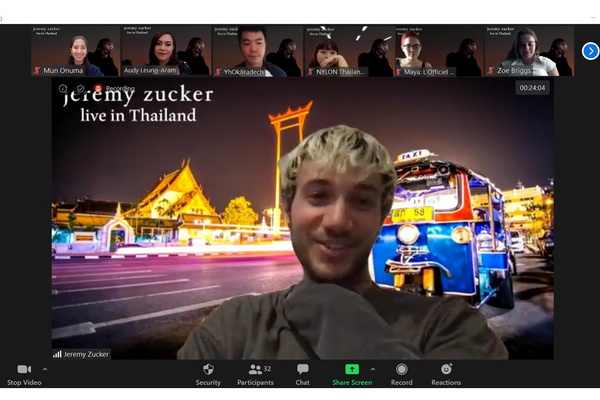600x400 pixels.
Task: Click the Jeremy Zucker name label
Action: pyautogui.click(x=86, y=354)
